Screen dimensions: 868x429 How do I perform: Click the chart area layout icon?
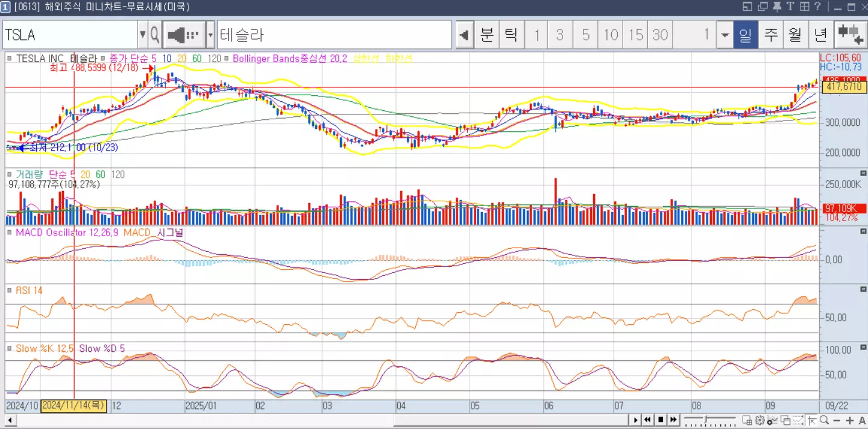747,421
